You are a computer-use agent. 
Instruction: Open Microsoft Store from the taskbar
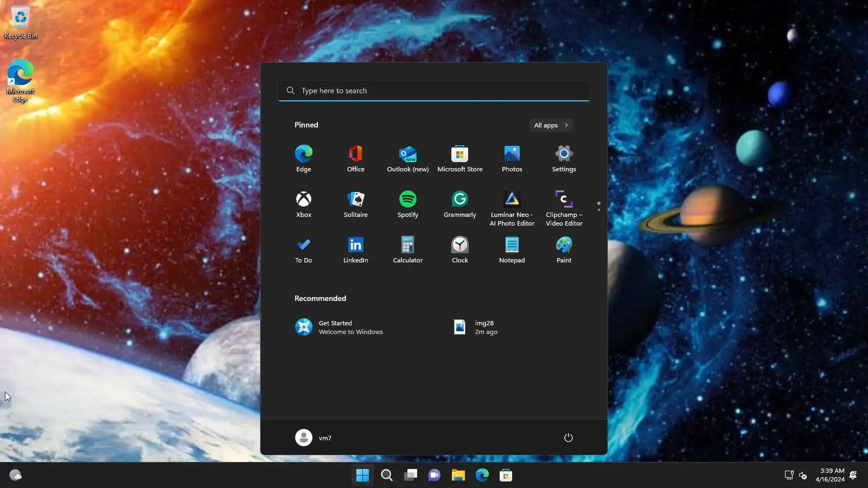tap(506, 476)
